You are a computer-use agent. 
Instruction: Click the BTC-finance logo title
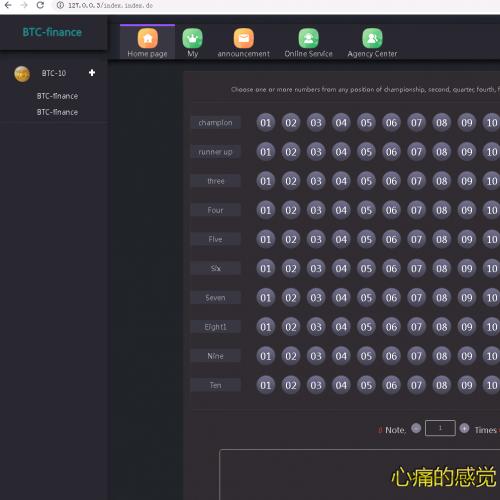(52, 32)
